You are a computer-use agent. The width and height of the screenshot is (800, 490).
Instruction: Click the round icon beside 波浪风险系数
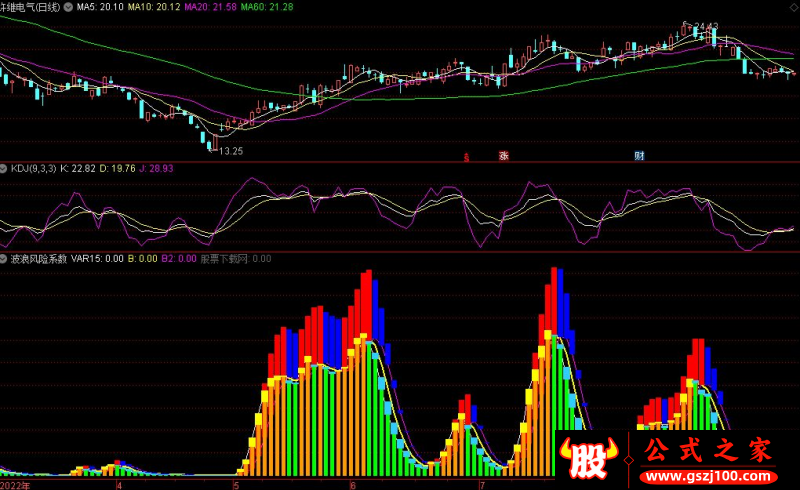click(x=4, y=258)
